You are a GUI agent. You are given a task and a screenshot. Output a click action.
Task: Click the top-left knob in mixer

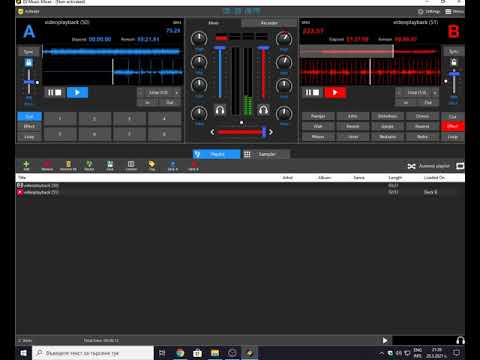click(199, 39)
